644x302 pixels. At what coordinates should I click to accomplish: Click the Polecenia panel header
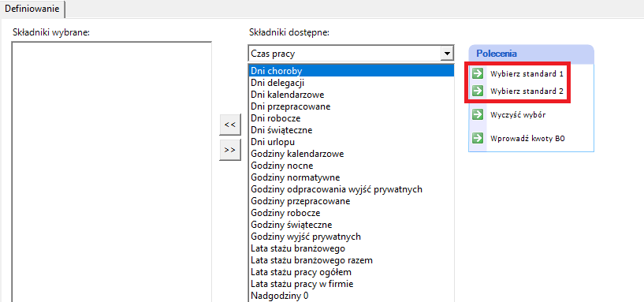click(531, 54)
